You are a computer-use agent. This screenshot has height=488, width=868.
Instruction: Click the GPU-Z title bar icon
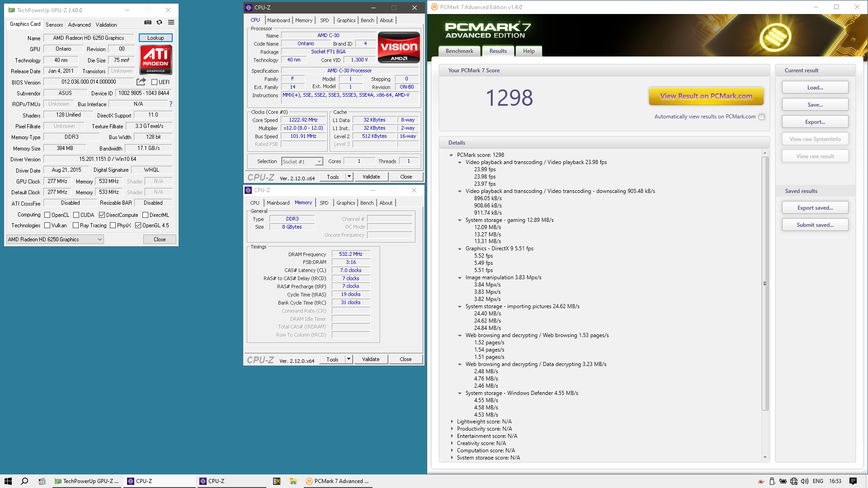click(11, 10)
